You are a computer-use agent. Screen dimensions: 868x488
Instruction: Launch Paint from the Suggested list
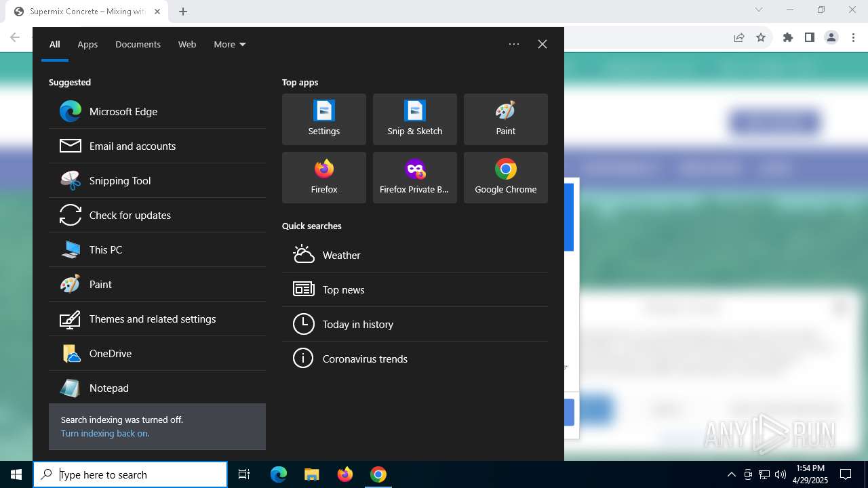pos(157,284)
